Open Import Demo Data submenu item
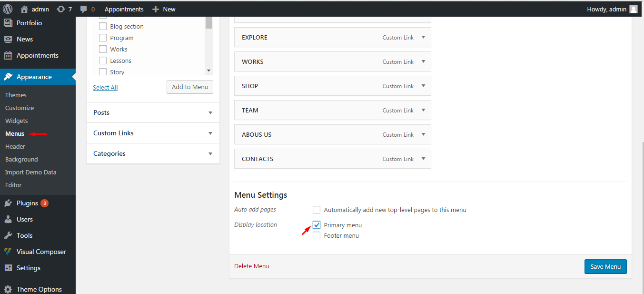Screen dimensions: 644x294 30,172
